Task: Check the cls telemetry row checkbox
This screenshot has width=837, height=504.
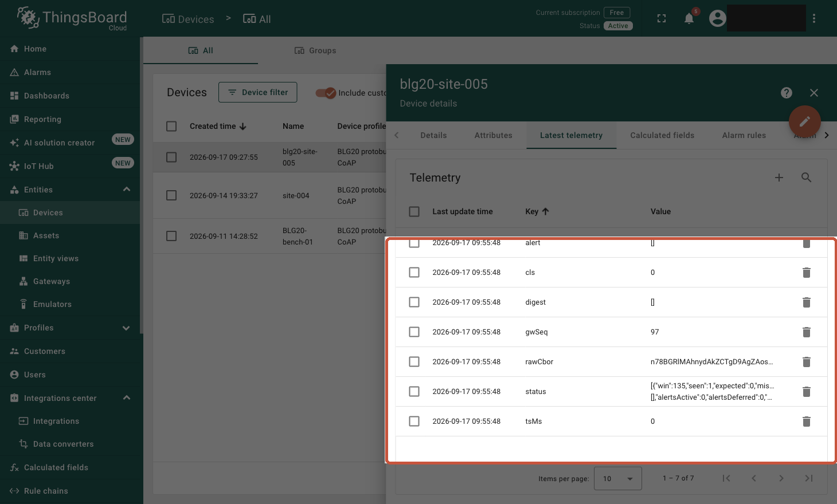Action: (x=414, y=273)
